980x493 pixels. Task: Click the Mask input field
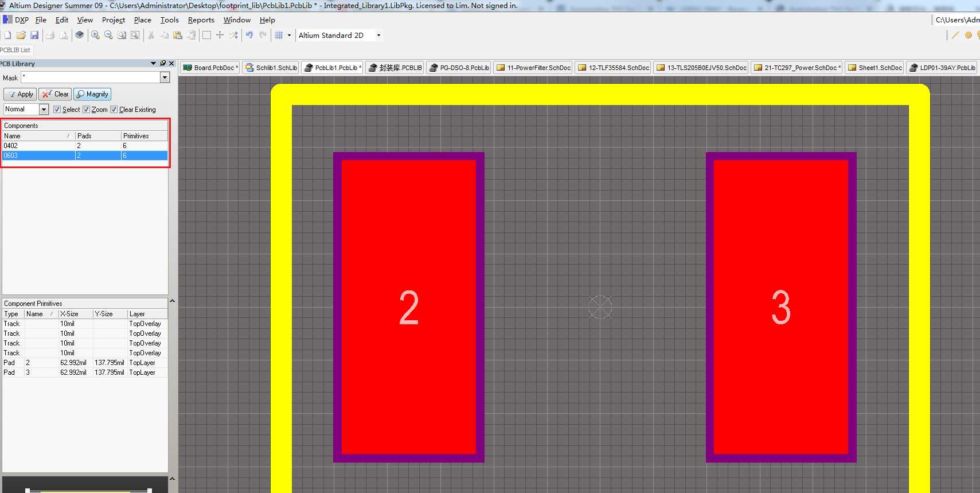point(91,77)
